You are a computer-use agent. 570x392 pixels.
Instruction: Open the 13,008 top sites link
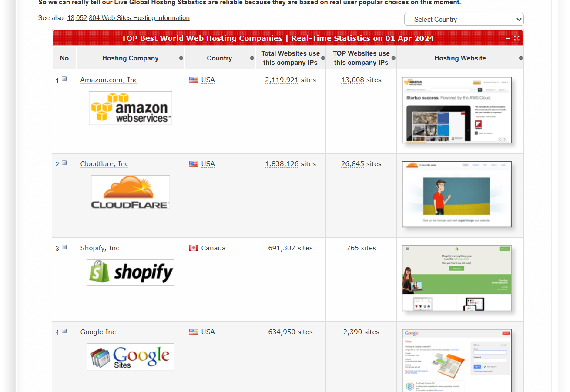[x=352, y=80]
